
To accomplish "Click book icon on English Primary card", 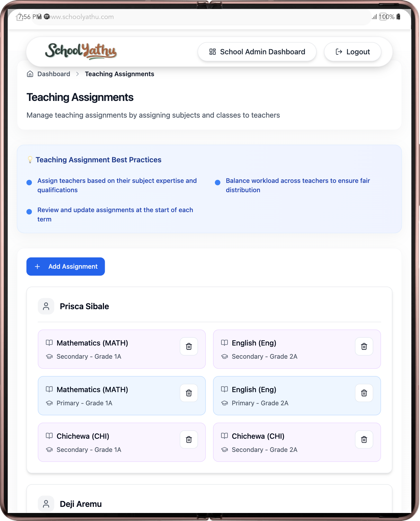I will [x=224, y=390].
